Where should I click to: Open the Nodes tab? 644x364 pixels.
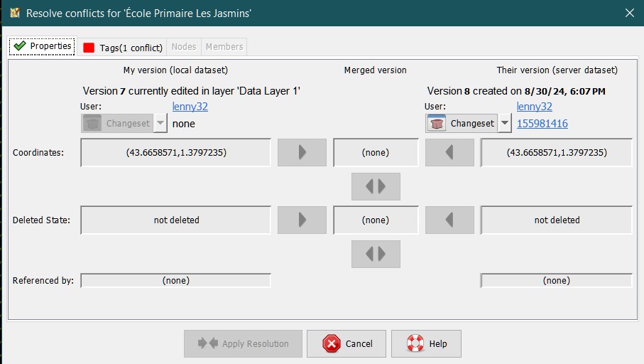pyautogui.click(x=184, y=47)
